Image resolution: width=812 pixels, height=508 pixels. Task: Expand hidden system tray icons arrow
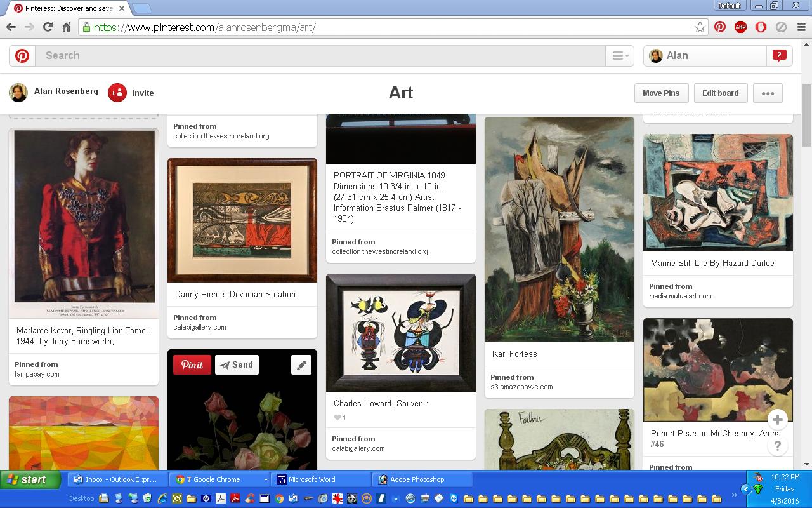coord(746,489)
